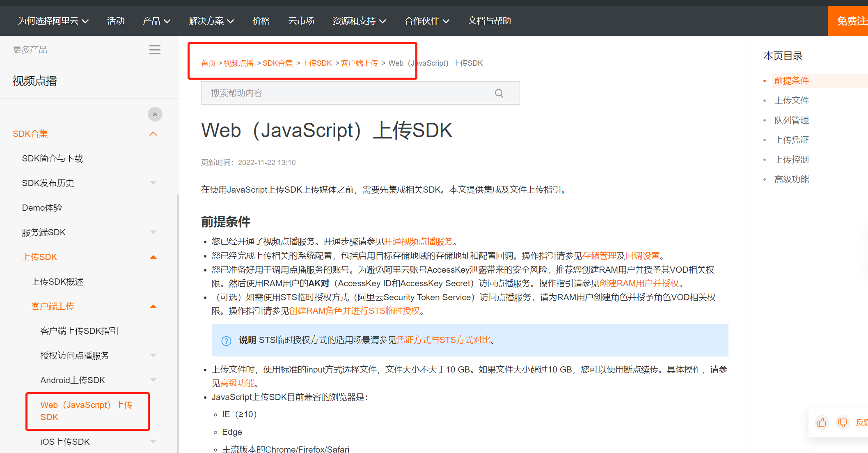Screen dimensions: 868x453
Task: Click the help question mark icon in note
Action: (226, 341)
